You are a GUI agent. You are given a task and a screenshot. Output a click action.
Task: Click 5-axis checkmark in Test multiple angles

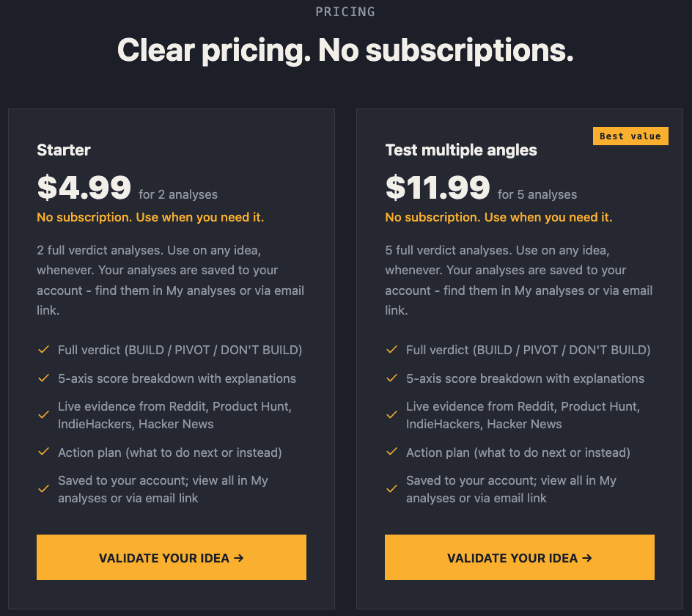pos(392,378)
